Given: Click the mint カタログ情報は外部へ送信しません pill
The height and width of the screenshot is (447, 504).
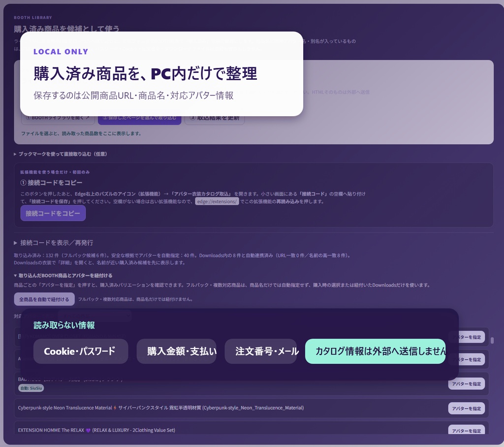Looking at the screenshot, I should point(375,351).
